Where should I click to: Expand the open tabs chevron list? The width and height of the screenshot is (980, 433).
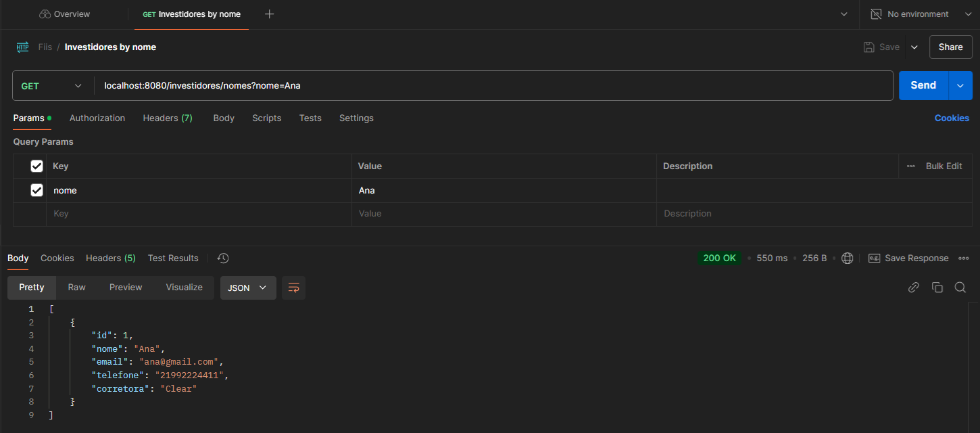click(x=843, y=14)
